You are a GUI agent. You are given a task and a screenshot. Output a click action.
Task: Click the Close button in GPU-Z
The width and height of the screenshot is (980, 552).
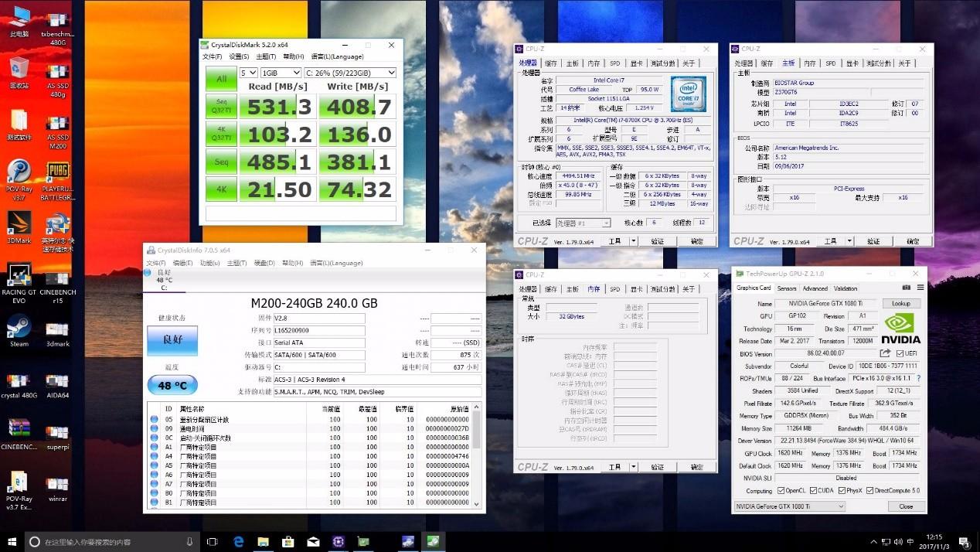pyautogui.click(x=906, y=506)
